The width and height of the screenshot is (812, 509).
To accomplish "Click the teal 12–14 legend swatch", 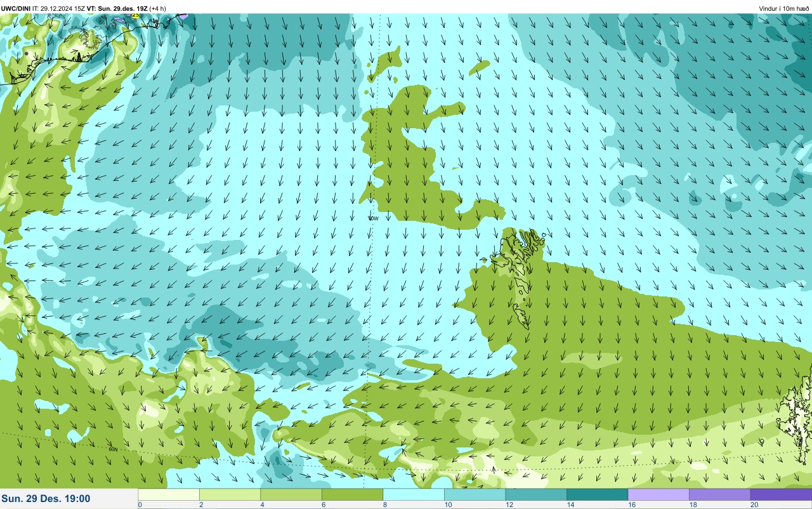I will click(536, 494).
